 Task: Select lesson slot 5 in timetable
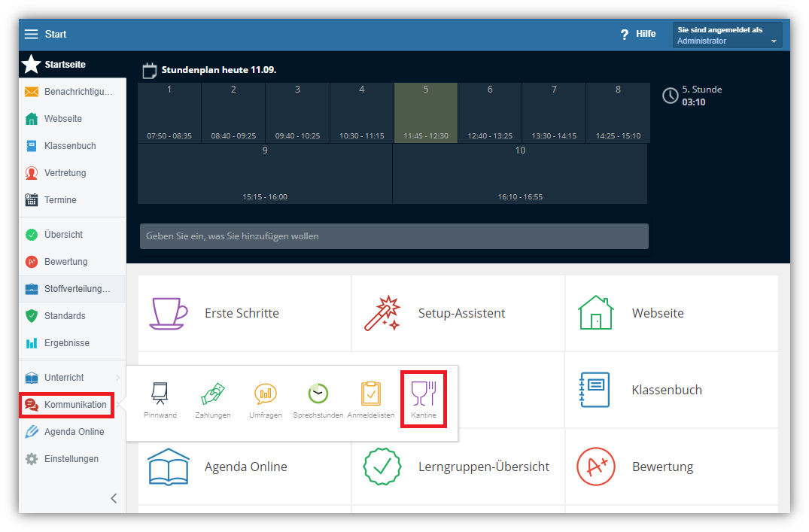pyautogui.click(x=425, y=113)
